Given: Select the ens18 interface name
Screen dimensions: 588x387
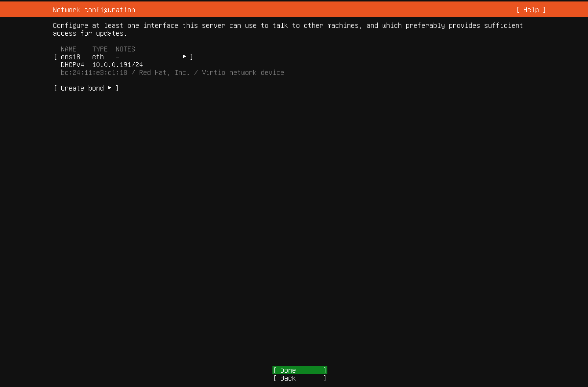Looking at the screenshot, I should (70, 57).
